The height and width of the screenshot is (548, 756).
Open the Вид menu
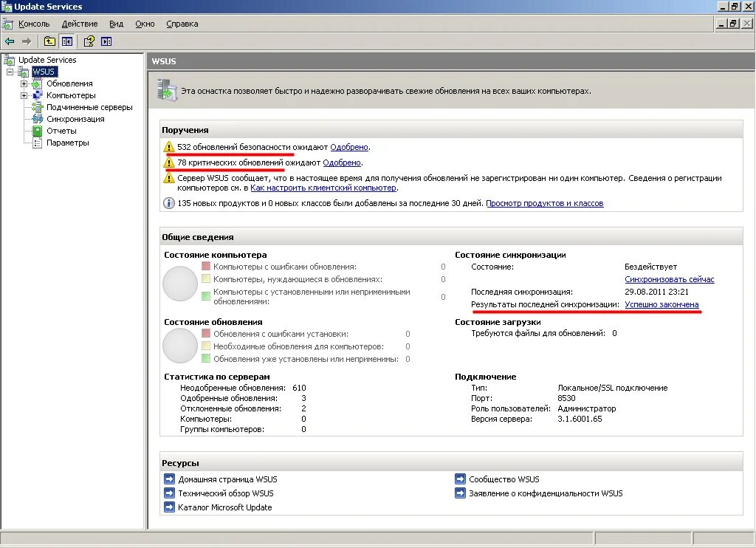(x=116, y=24)
